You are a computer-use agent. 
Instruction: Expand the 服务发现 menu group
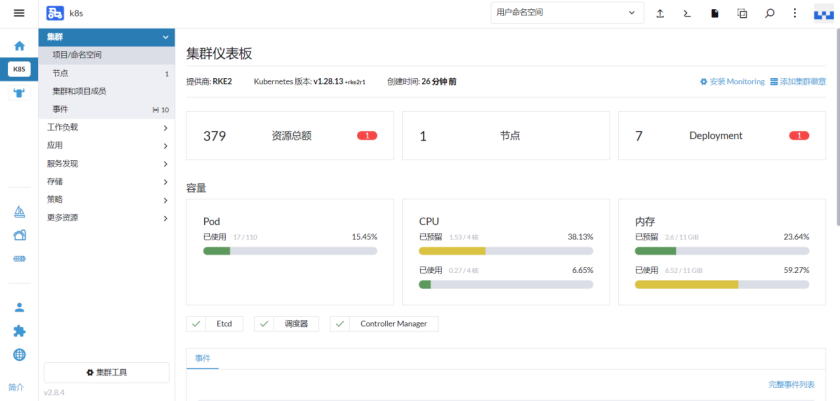click(x=107, y=164)
